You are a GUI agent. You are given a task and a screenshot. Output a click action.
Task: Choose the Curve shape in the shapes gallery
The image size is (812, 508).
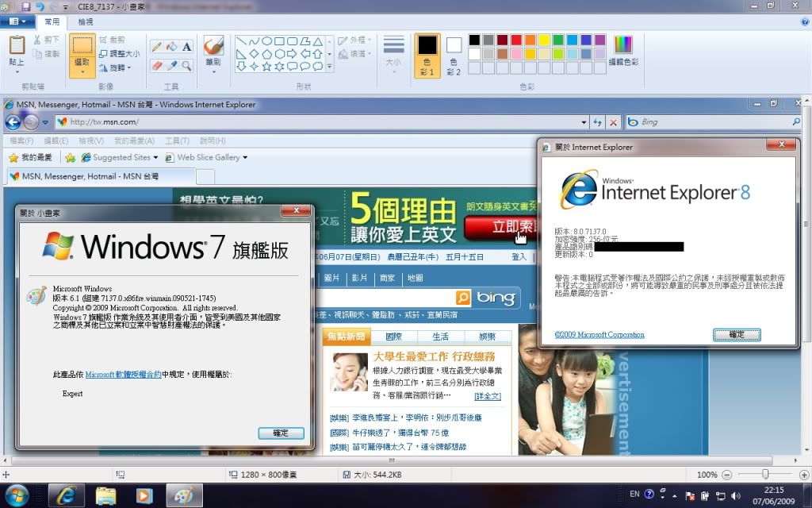[254, 41]
